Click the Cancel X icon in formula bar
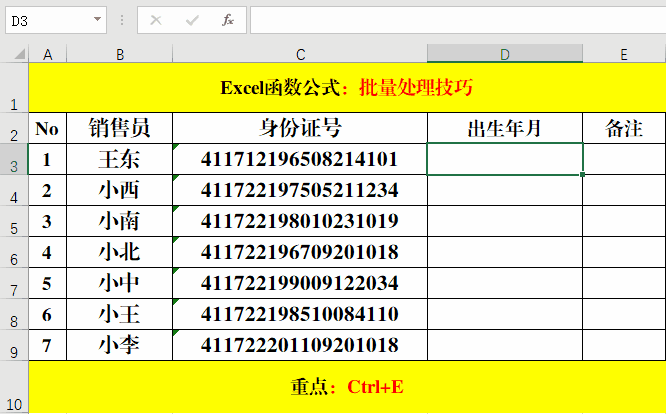This screenshot has height=414, width=666. pyautogui.click(x=156, y=20)
